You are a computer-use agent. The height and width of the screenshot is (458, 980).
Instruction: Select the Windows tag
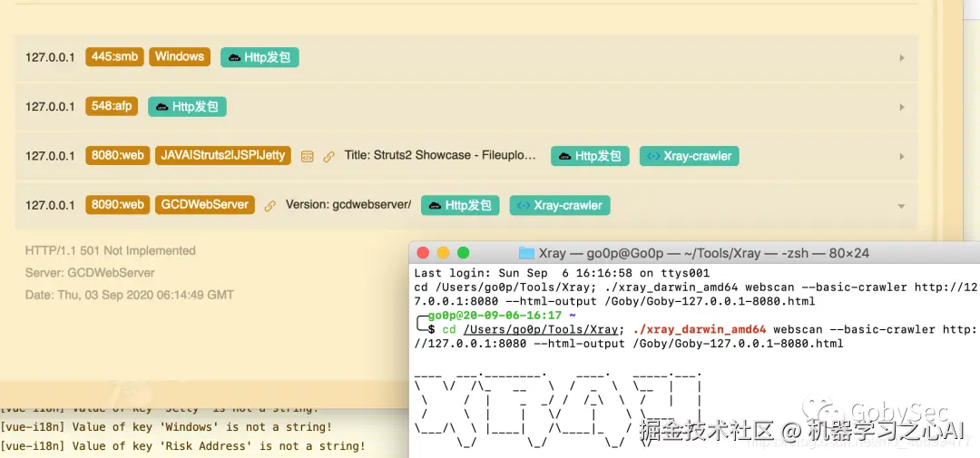point(180,57)
